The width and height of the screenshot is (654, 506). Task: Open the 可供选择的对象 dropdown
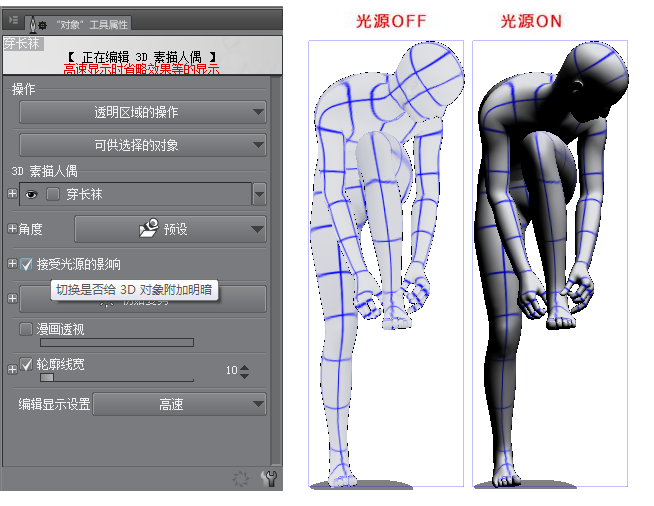tap(143, 145)
